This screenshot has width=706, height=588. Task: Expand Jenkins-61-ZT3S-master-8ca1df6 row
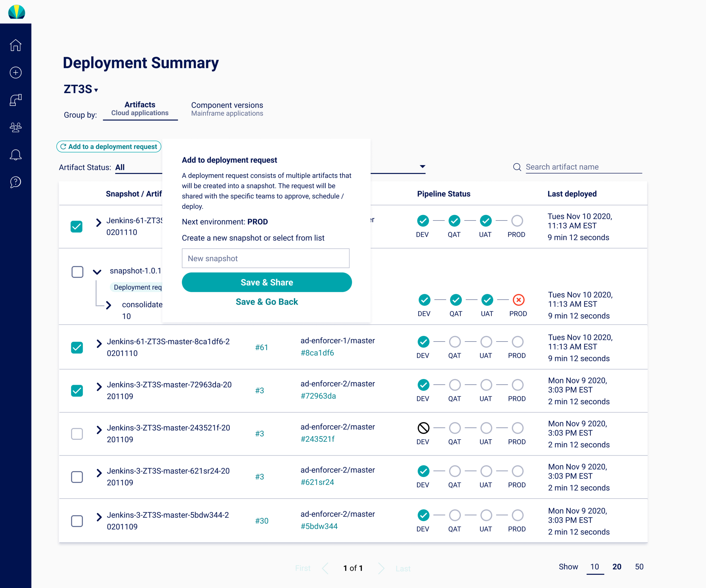coord(99,343)
